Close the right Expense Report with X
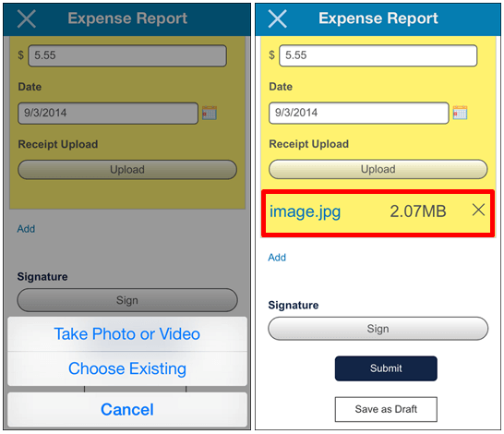 point(278,18)
